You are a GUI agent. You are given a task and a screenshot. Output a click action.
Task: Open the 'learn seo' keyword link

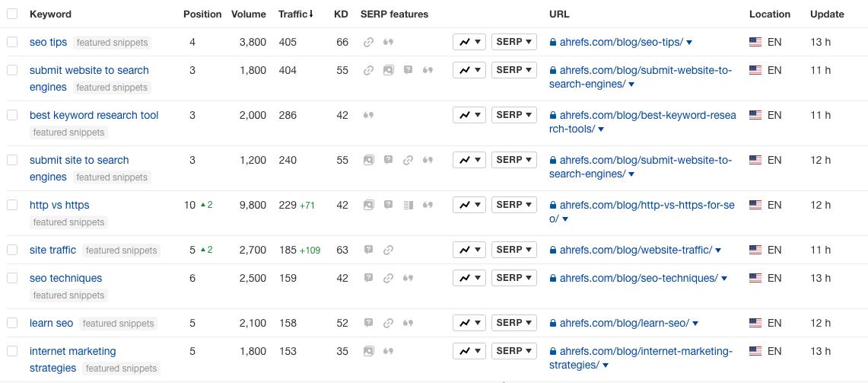(x=52, y=323)
